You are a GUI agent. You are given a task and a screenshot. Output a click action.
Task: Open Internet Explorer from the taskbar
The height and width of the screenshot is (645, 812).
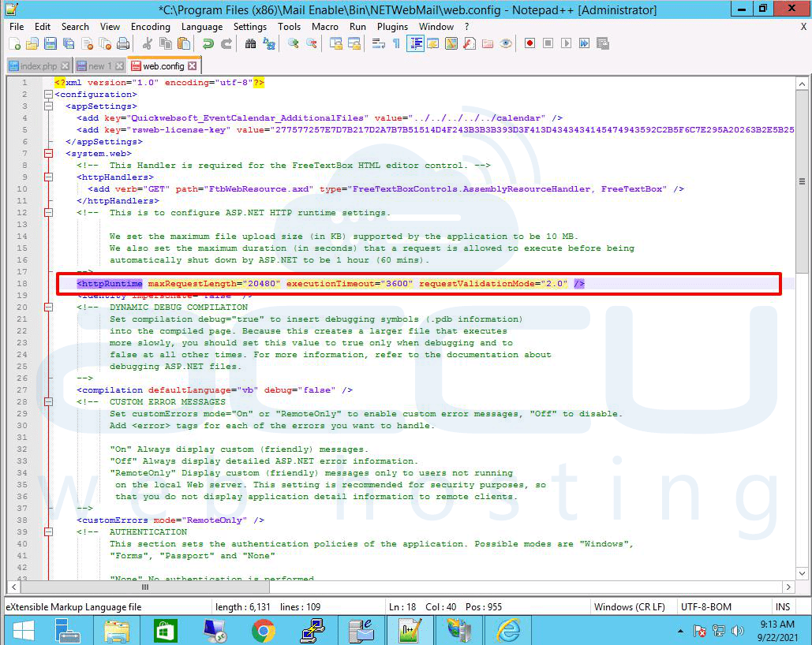[x=508, y=631]
